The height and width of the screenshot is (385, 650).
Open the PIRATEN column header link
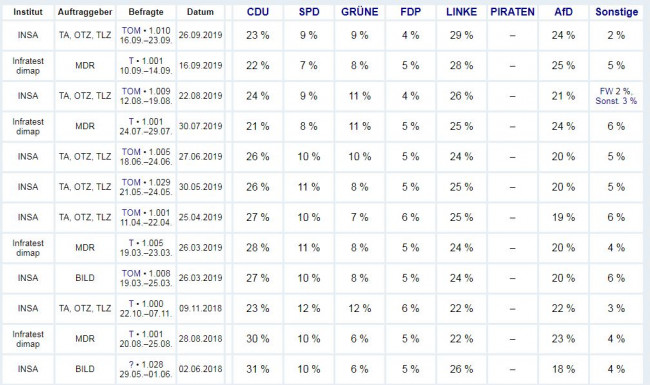click(512, 12)
